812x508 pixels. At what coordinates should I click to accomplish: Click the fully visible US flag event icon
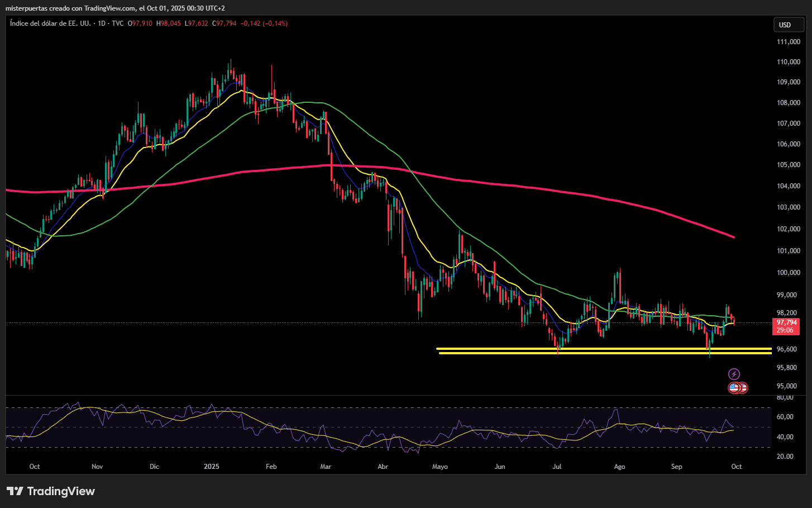(x=734, y=387)
